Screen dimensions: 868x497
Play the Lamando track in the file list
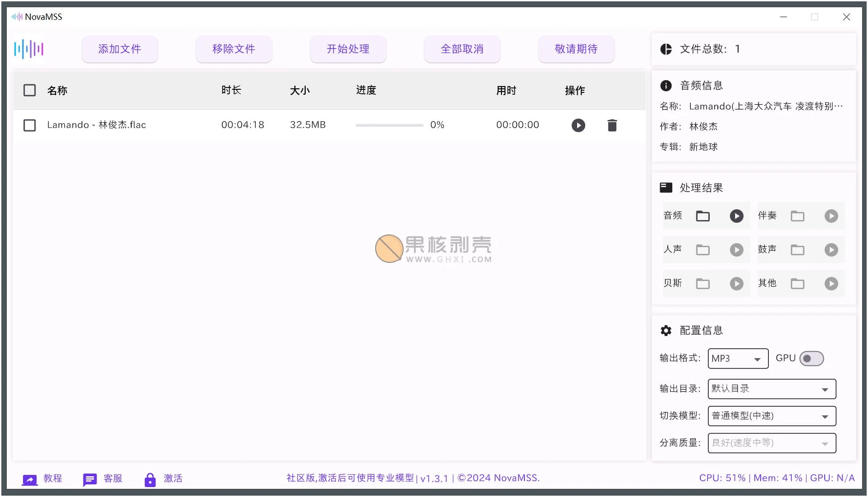579,125
